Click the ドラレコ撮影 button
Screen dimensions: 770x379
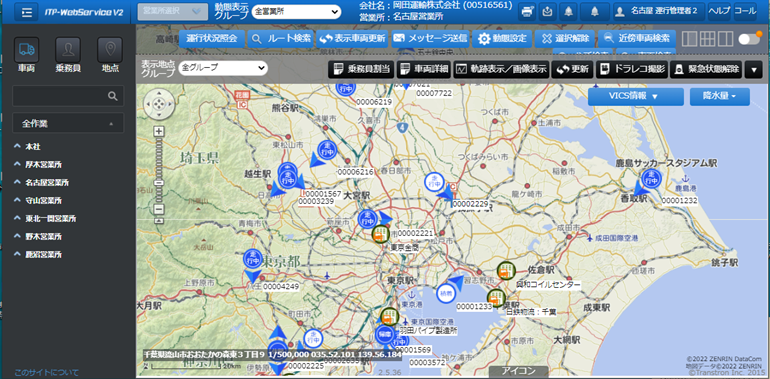tap(632, 69)
